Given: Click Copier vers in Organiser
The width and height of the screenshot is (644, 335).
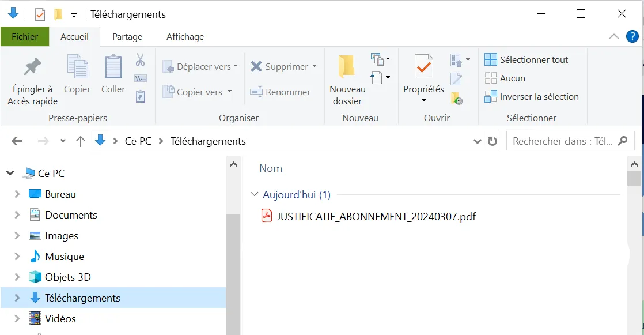Looking at the screenshot, I should pos(197,92).
